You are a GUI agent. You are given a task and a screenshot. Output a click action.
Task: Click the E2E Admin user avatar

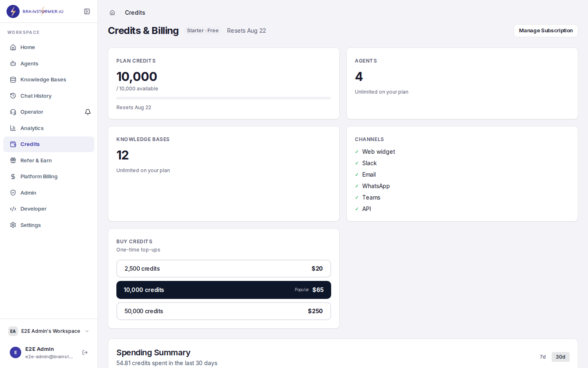[x=16, y=352]
